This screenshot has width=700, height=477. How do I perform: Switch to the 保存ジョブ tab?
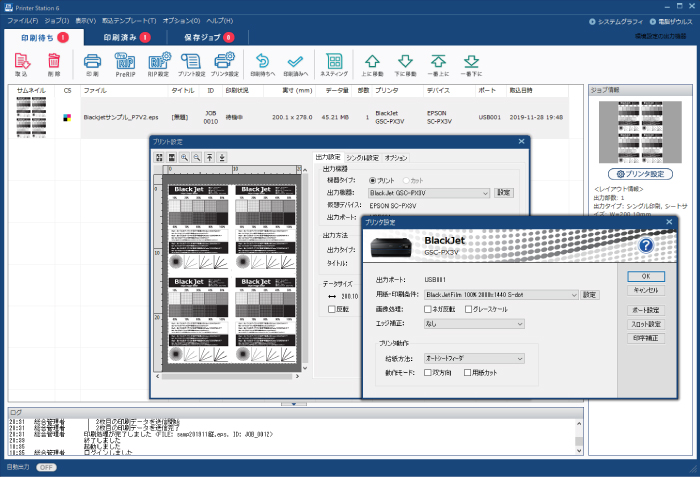tap(208, 38)
